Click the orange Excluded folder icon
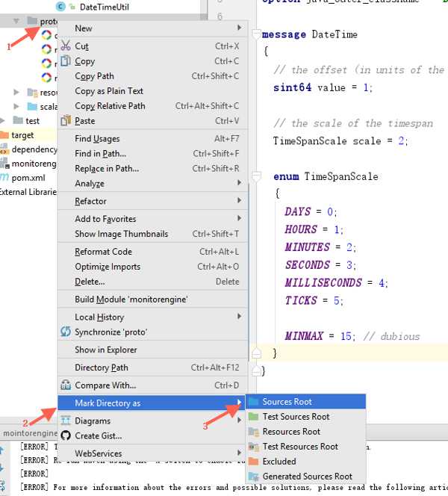 tap(254, 461)
